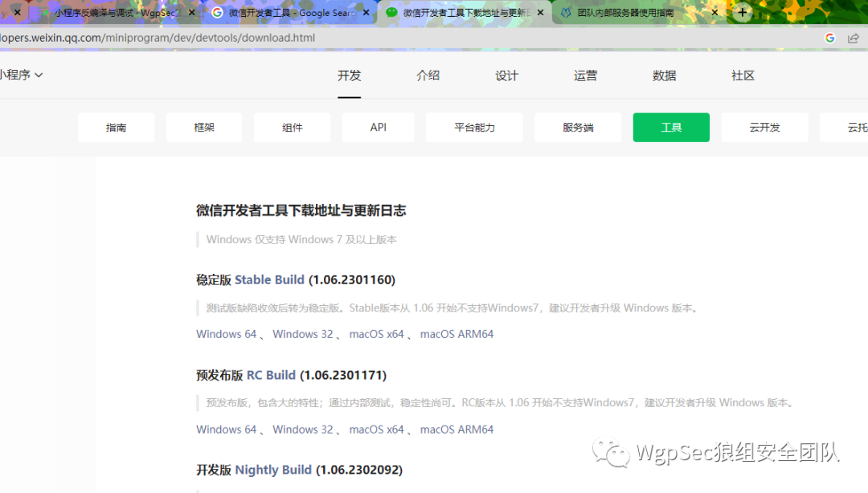Screen dimensions: 868x493
Task: Download RC Build macOS x64
Action: pos(376,430)
